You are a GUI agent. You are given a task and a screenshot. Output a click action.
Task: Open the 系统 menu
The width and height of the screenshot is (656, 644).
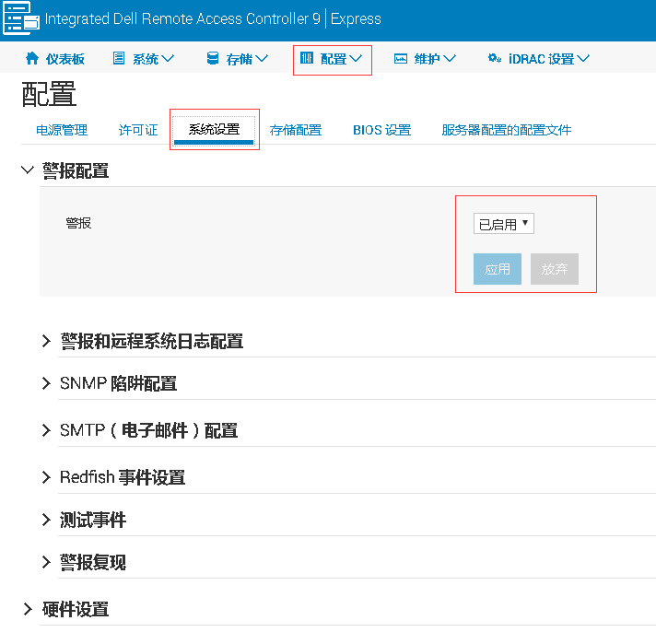click(x=144, y=59)
